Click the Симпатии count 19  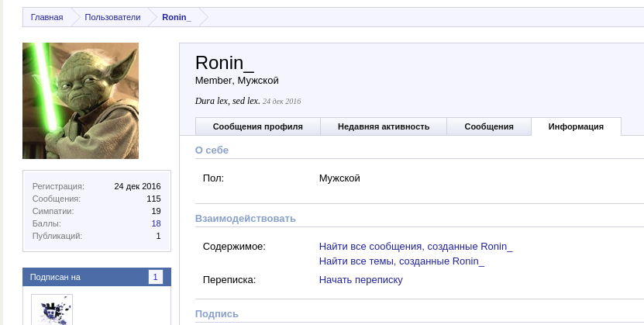(156, 211)
